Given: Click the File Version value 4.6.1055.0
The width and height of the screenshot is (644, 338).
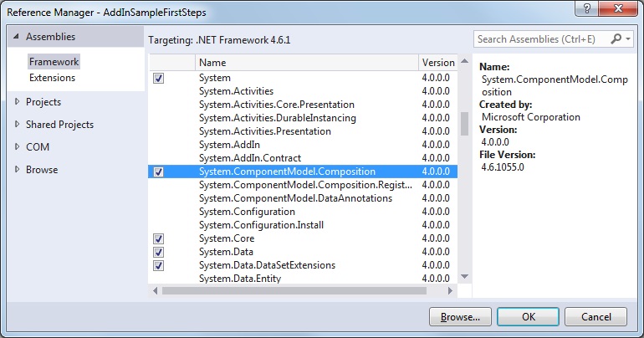Looking at the screenshot, I should 503,167.
